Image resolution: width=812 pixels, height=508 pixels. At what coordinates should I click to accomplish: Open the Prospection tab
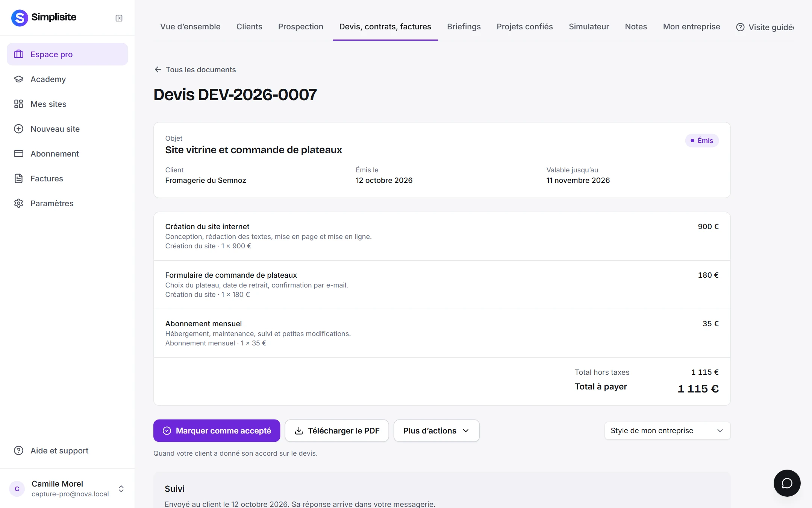point(301,27)
